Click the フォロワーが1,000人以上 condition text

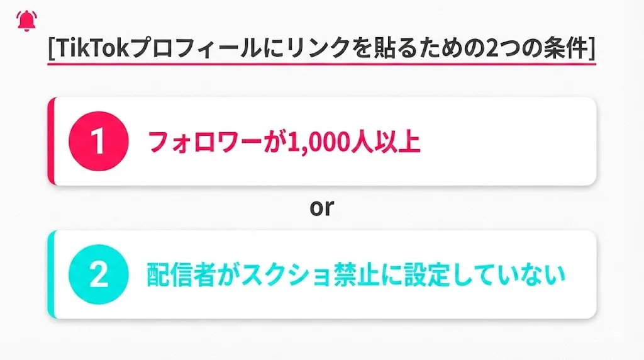284,142
